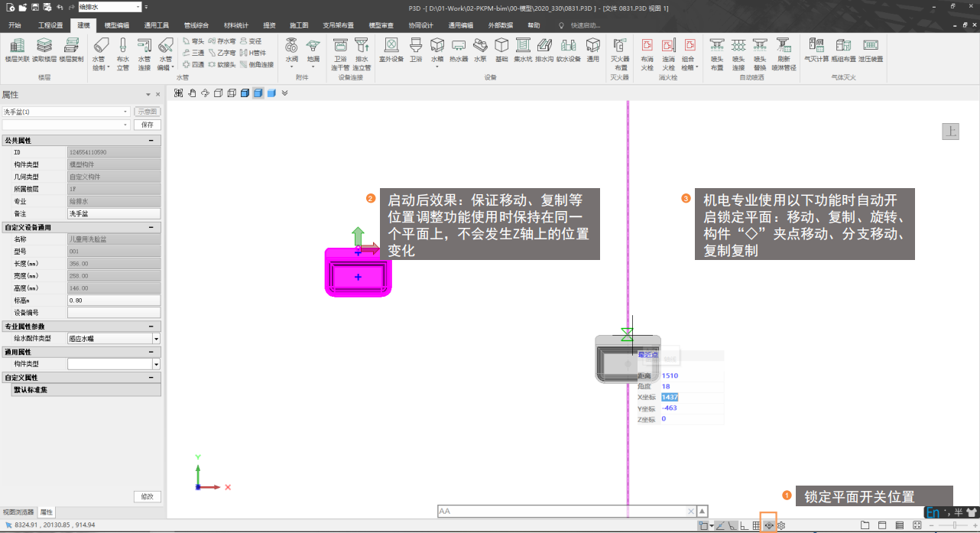Viewport: 980px width, 533px height.
Task: Click the zoom slider in status bar
Action: 954,525
